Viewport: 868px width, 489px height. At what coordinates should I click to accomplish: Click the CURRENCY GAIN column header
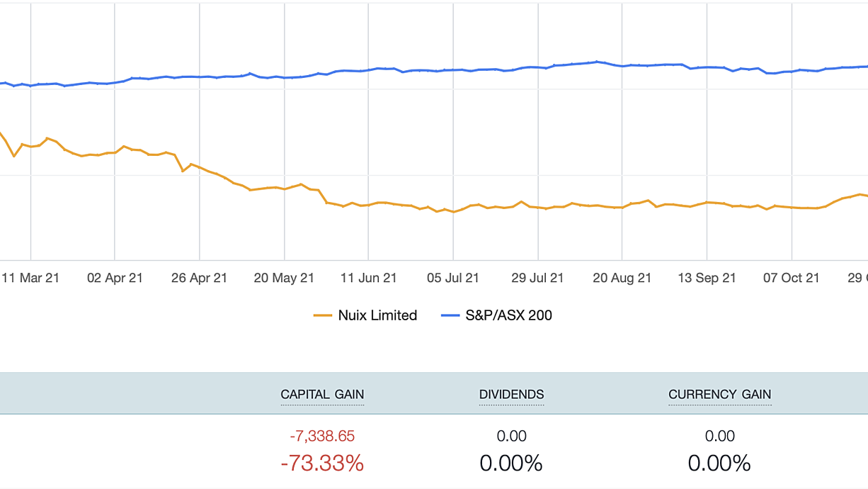pos(720,395)
